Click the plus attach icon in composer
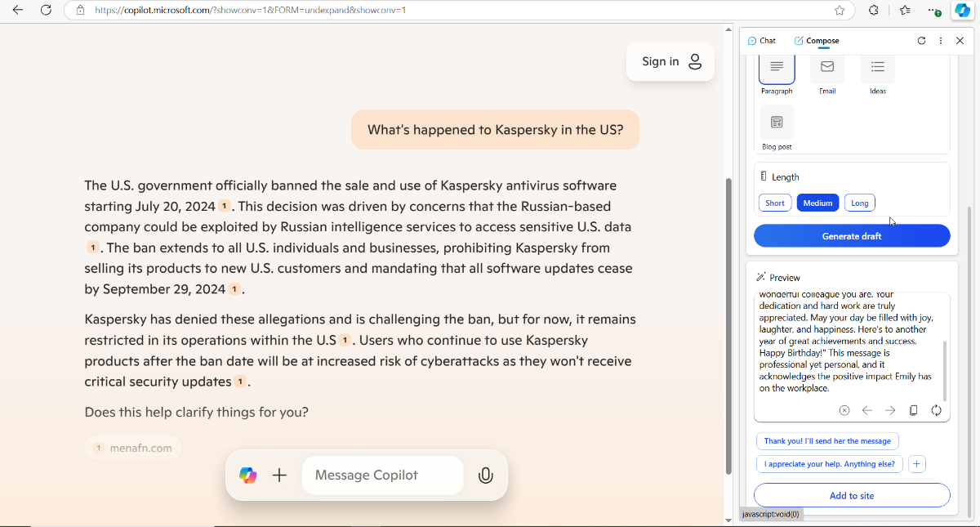 [x=279, y=475]
